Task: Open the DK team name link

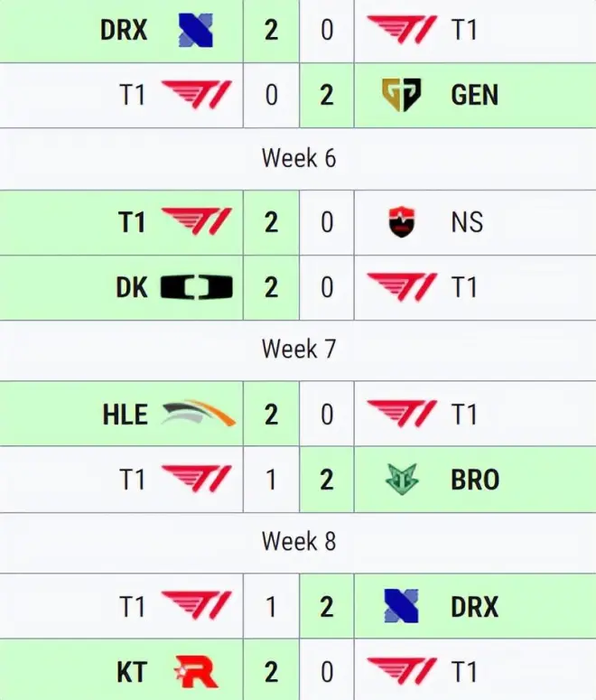Action: [132, 287]
